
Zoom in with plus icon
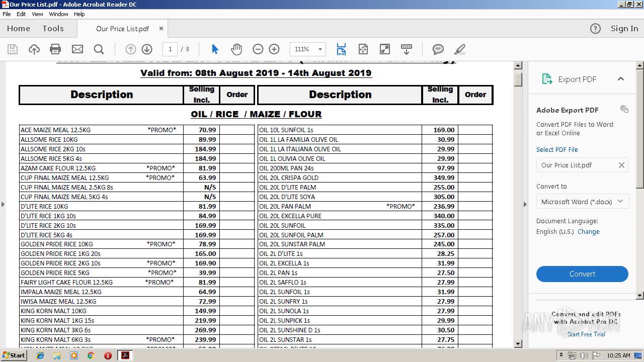274,49
